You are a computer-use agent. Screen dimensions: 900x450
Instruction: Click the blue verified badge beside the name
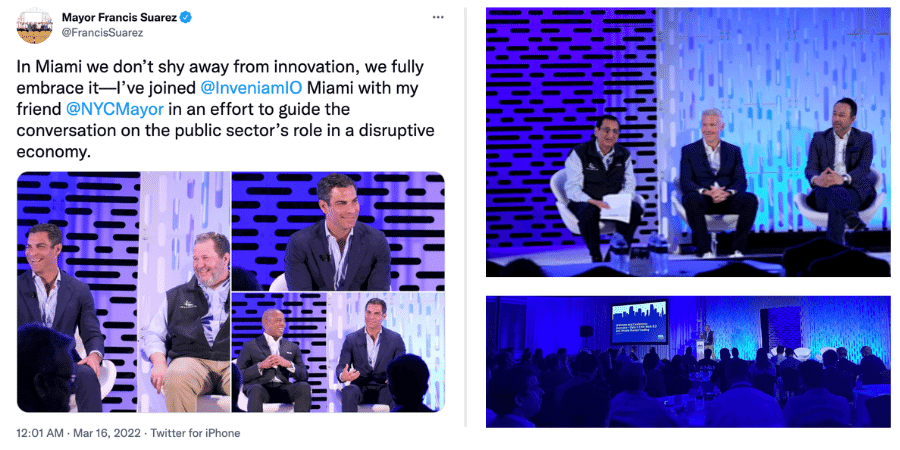(x=186, y=18)
